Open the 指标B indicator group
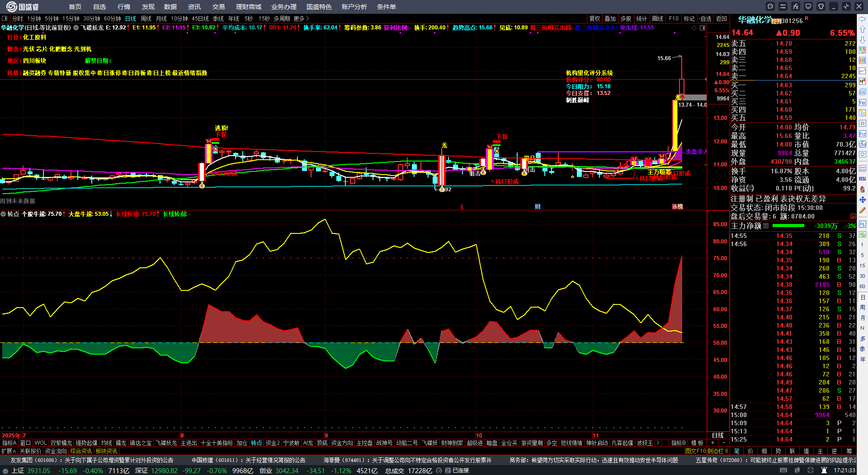This screenshot has width=868, height=475. 679,443
